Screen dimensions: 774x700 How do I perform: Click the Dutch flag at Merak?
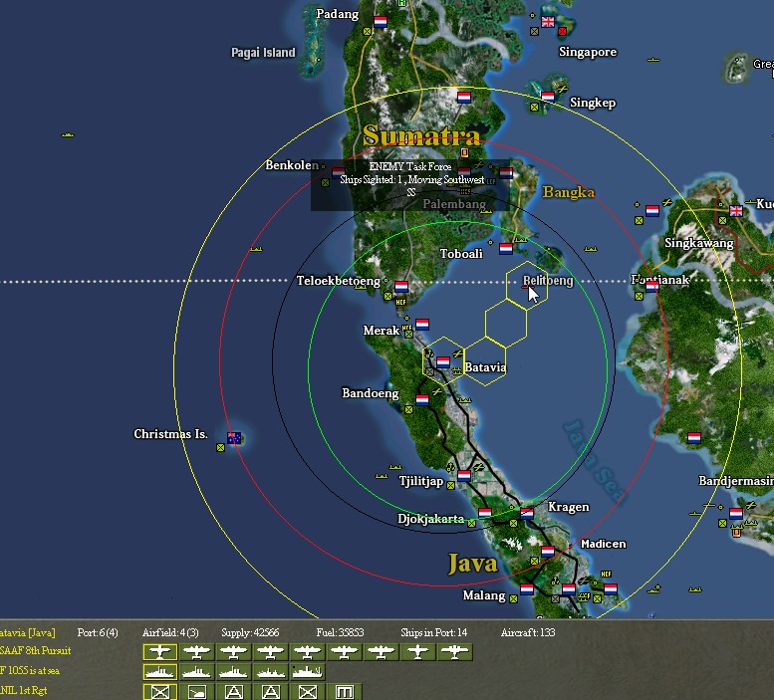(x=422, y=324)
